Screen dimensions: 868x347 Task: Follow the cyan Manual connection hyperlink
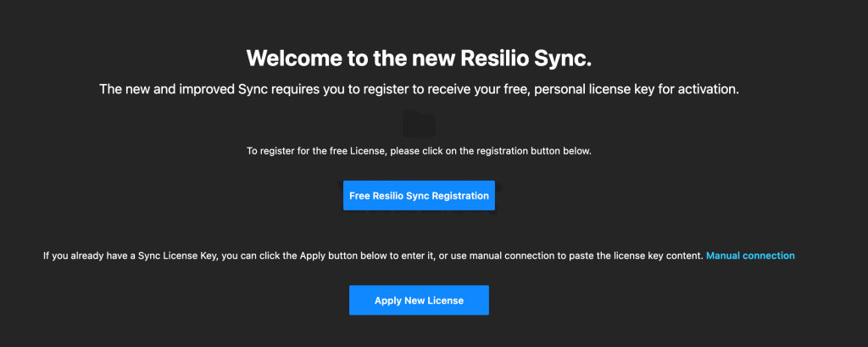tap(750, 255)
